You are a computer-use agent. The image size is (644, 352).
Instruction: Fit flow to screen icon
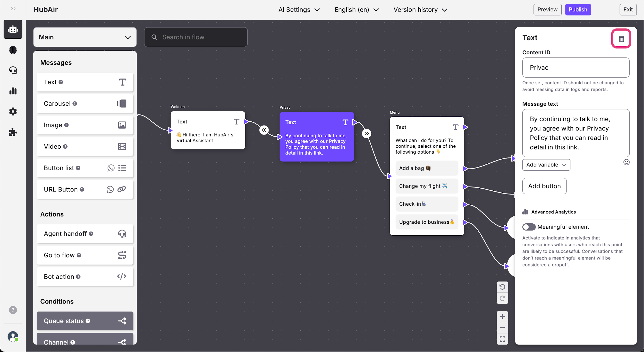tap(502, 339)
